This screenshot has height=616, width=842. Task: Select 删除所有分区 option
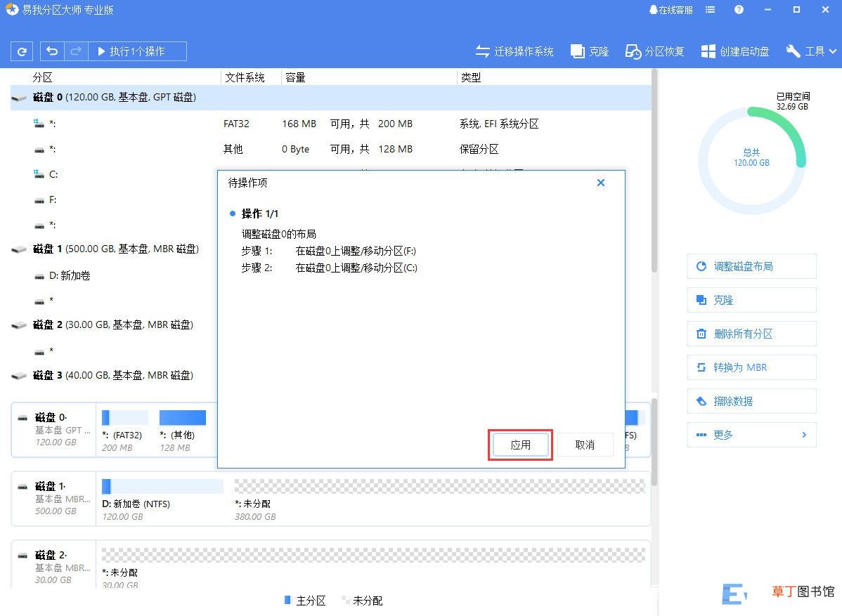[x=752, y=334]
